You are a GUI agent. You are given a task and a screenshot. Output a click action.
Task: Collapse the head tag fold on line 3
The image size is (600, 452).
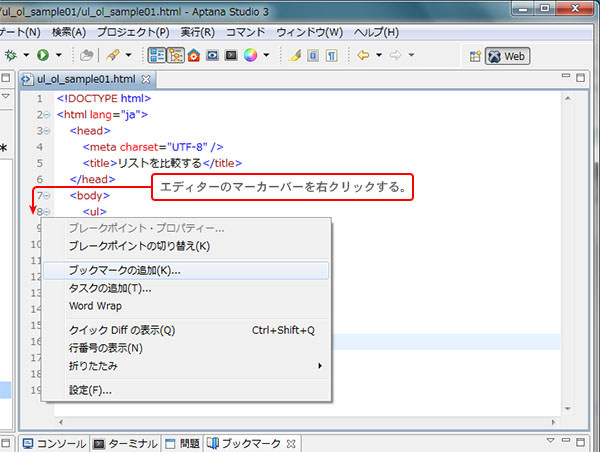pos(47,131)
